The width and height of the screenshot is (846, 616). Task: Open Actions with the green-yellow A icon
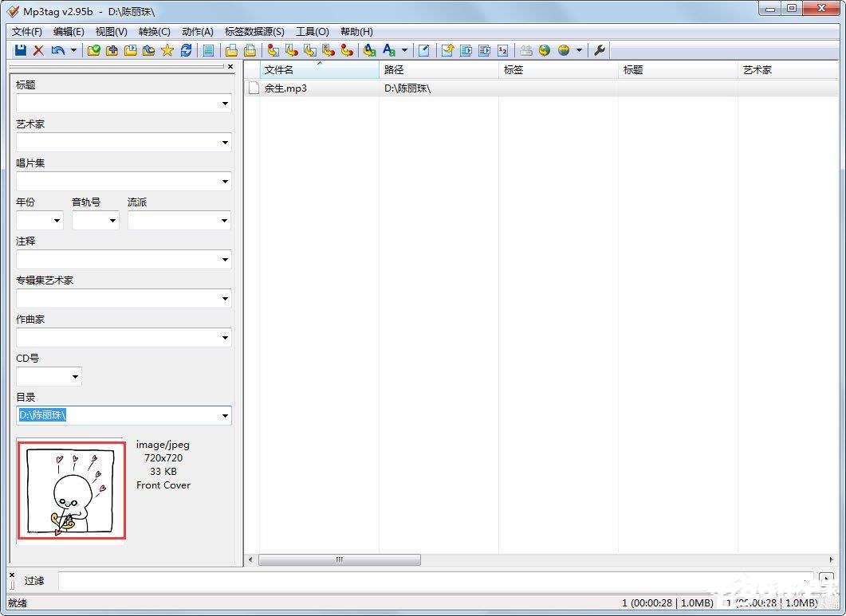coord(370,50)
